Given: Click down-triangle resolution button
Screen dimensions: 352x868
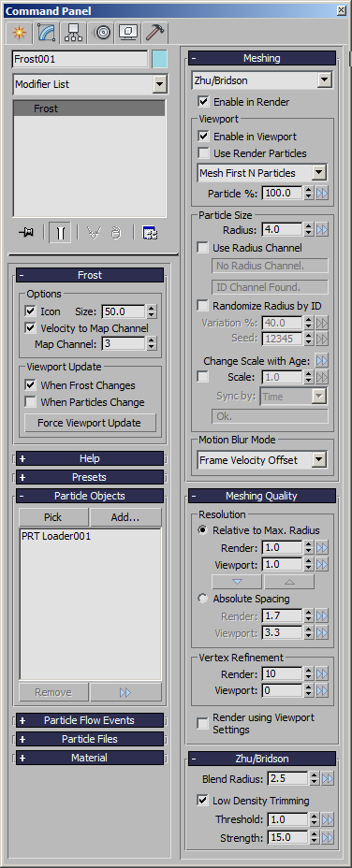Looking at the screenshot, I should tap(237, 581).
